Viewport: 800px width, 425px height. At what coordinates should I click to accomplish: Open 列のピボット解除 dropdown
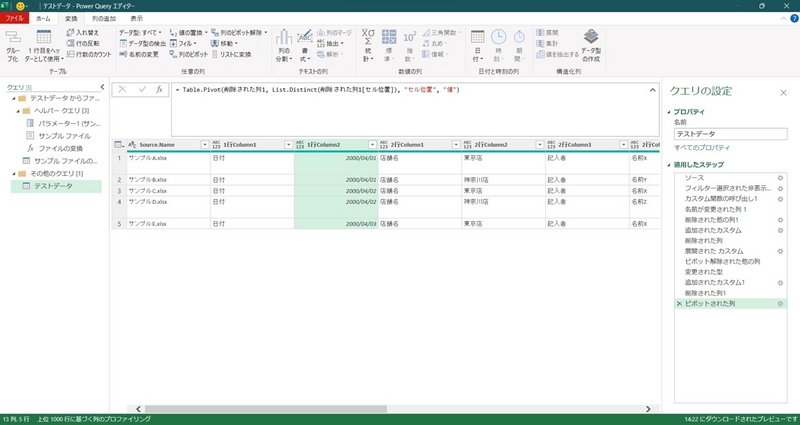[x=239, y=33]
